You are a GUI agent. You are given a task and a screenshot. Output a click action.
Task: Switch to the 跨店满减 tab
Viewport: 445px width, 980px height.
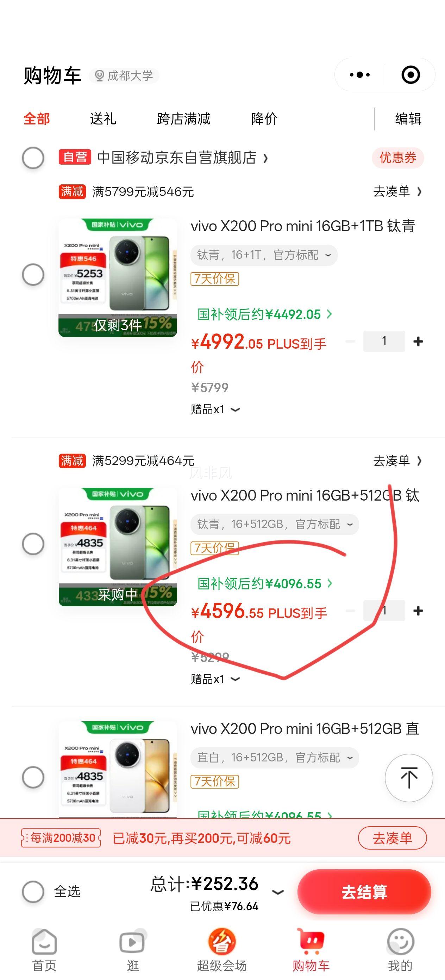coord(183,119)
